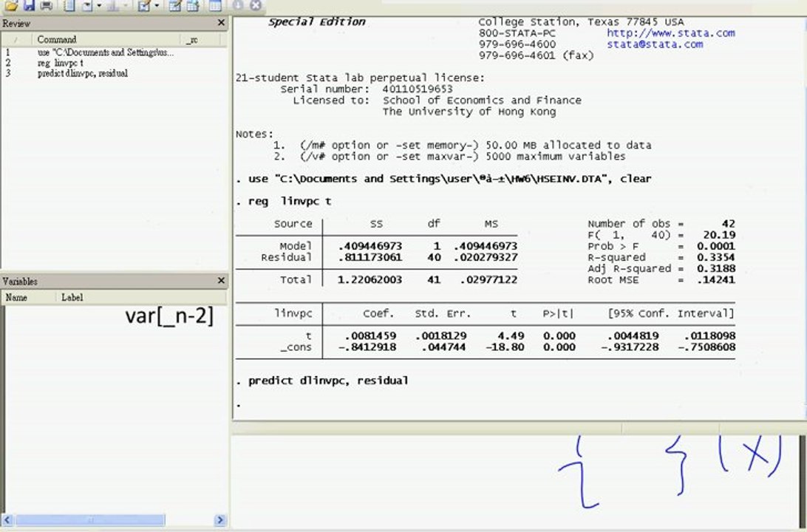Screen dimensions: 807x532
Task: Open the Data Browser icon
Action: coord(193,5)
